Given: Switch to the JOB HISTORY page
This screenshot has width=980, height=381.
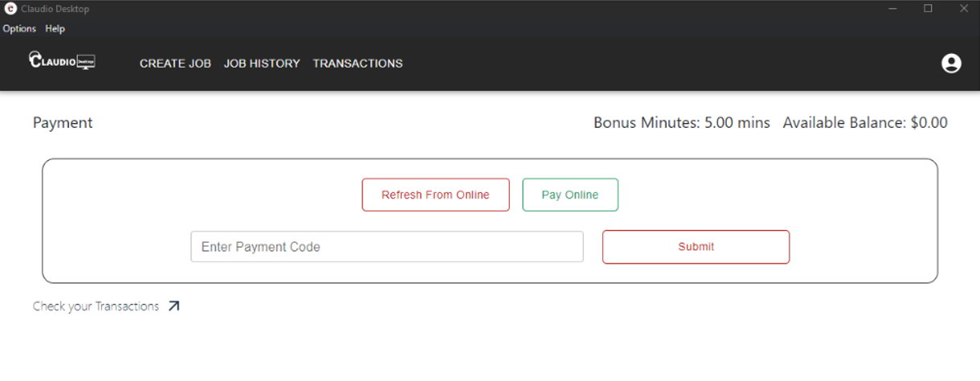Looking at the screenshot, I should tap(262, 63).
